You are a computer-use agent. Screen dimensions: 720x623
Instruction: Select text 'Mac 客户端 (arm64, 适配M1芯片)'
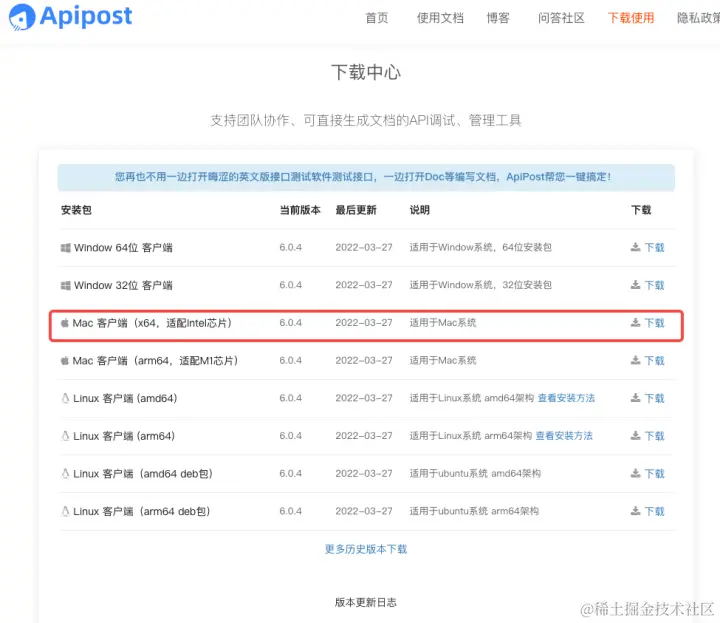coord(156,361)
